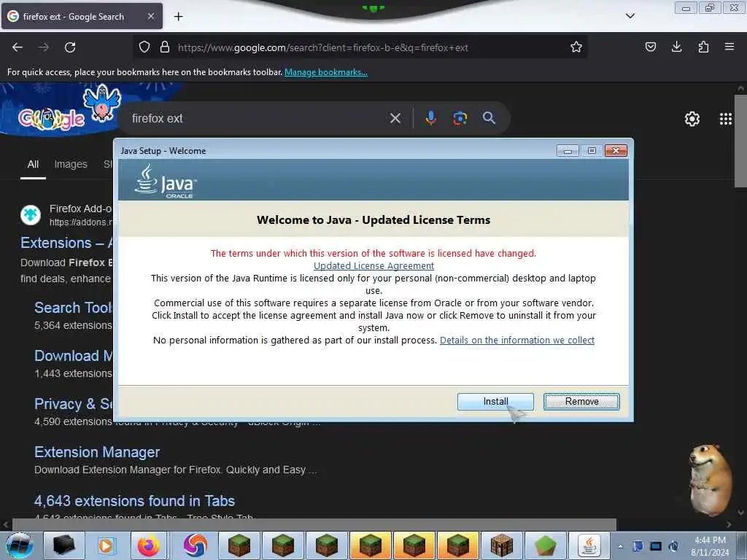Select the 'firefox ext - Google Search' tab
Screen dimensions: 747x560
pos(82,16)
